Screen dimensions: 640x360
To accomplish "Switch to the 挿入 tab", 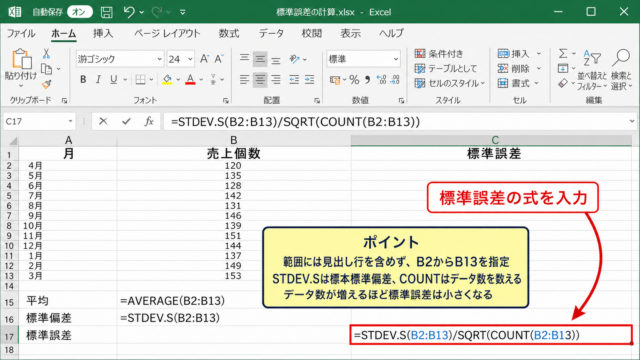I will pyautogui.click(x=103, y=33).
